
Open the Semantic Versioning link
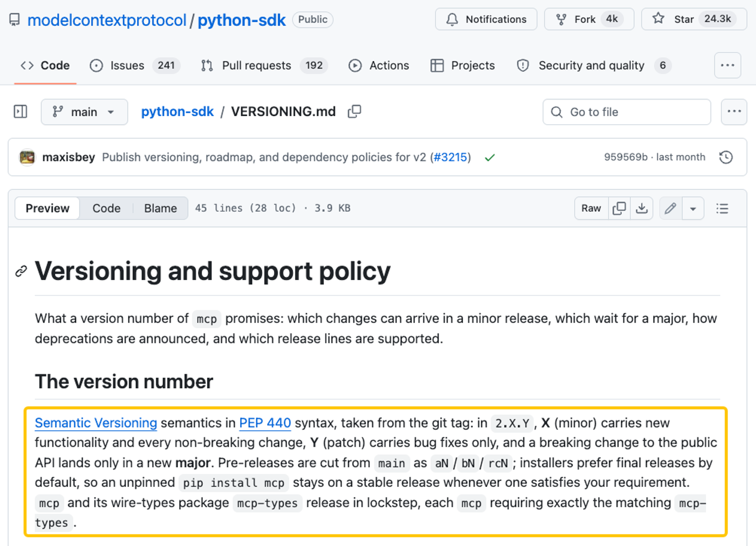96,423
